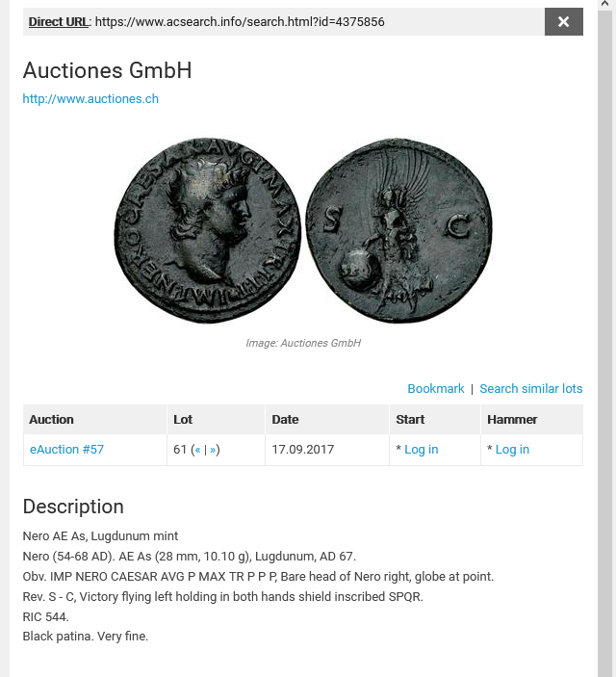
Task: Click the Auctiones GmbH heading
Action: [108, 70]
